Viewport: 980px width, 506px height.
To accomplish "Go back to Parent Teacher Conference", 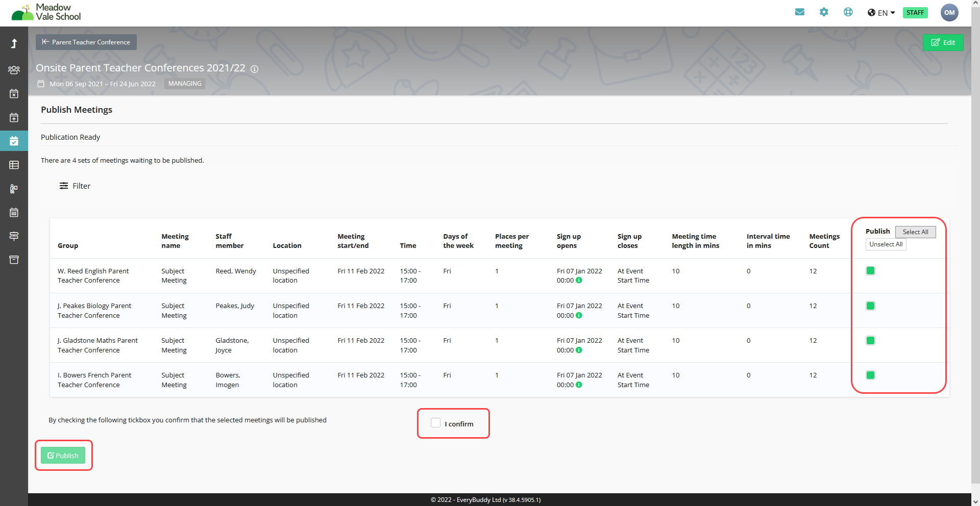I will point(86,42).
